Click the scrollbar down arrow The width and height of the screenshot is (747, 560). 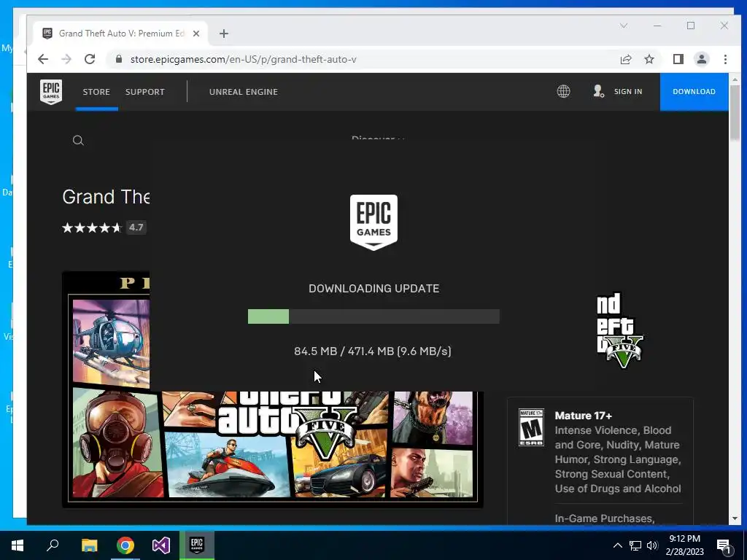coord(735,518)
